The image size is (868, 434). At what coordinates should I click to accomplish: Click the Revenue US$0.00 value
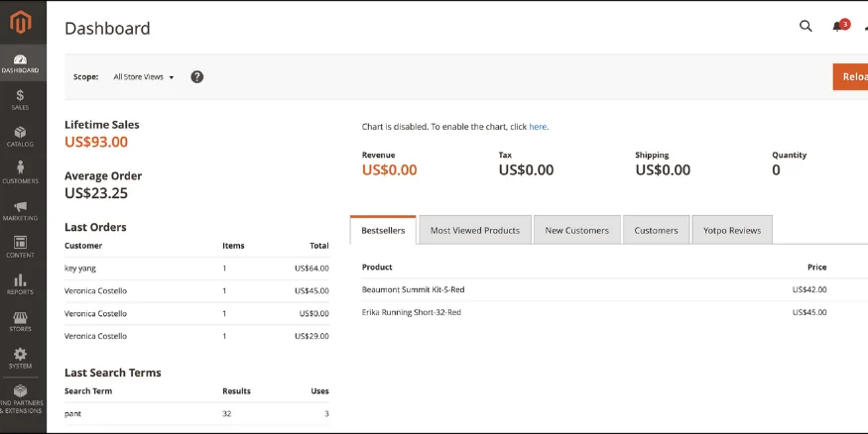[389, 169]
